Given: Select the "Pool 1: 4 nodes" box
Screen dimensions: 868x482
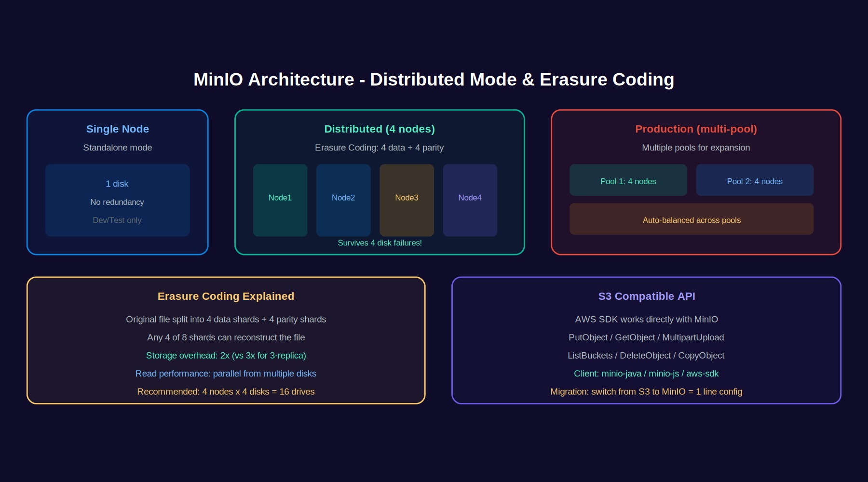Looking at the screenshot, I should (x=628, y=180).
